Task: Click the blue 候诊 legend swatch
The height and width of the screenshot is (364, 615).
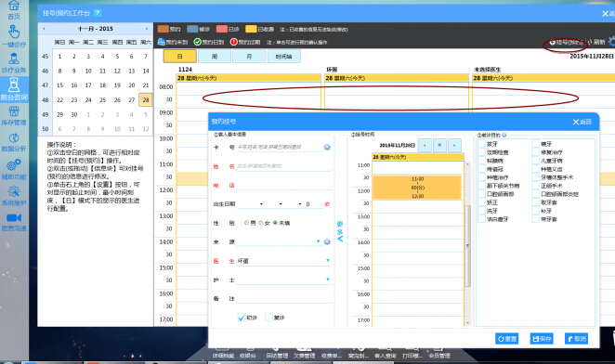Action: tap(192, 29)
